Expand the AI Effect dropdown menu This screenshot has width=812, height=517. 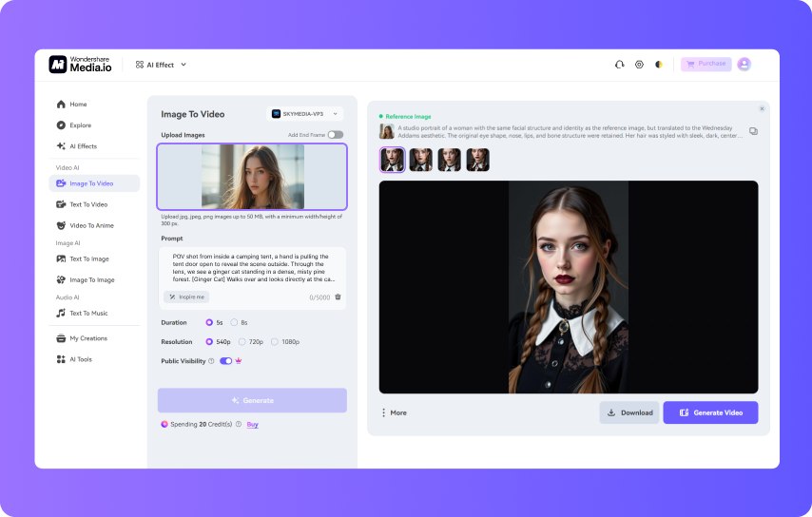point(161,65)
